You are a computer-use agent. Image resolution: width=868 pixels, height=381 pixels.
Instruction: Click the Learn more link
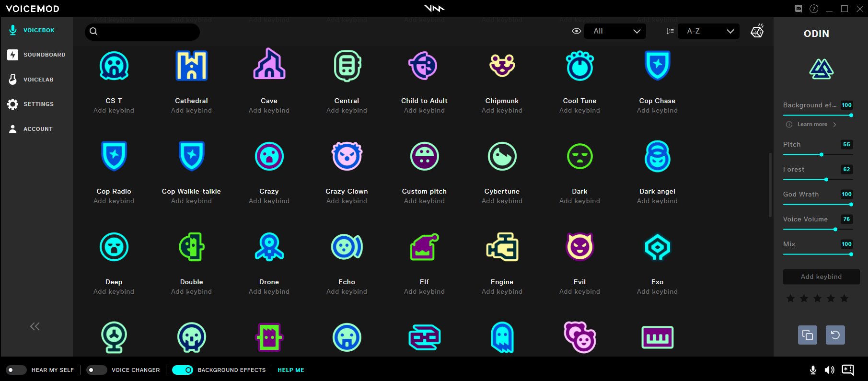point(812,124)
